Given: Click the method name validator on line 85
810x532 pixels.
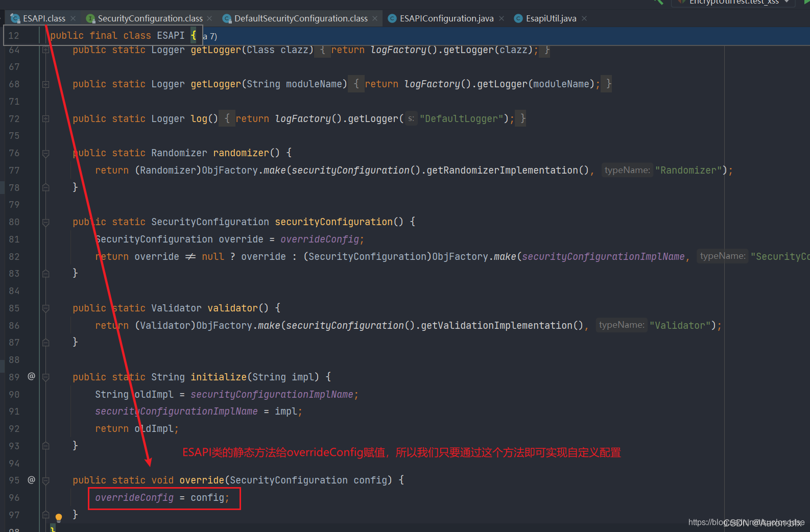Looking at the screenshot, I should point(232,308).
